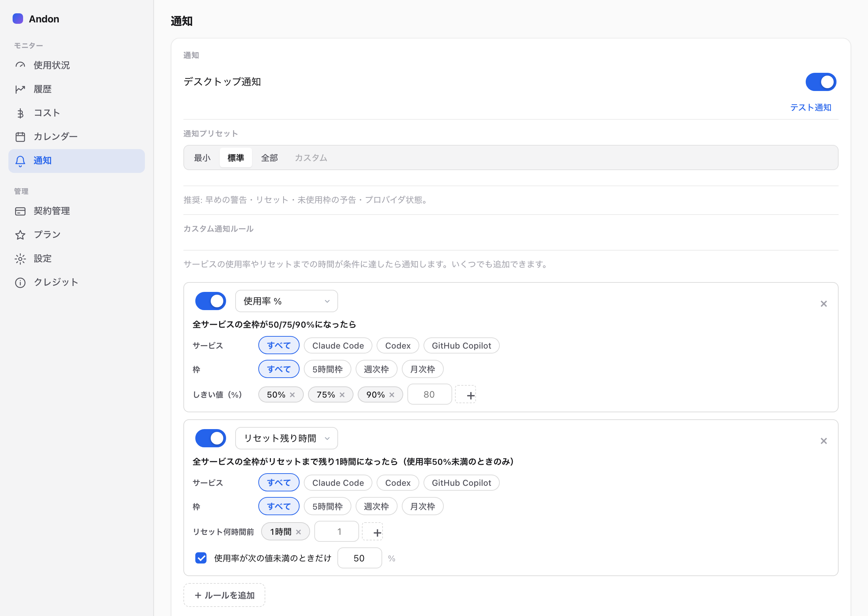
Task: Click the threshold input showing 80
Action: pyautogui.click(x=429, y=394)
